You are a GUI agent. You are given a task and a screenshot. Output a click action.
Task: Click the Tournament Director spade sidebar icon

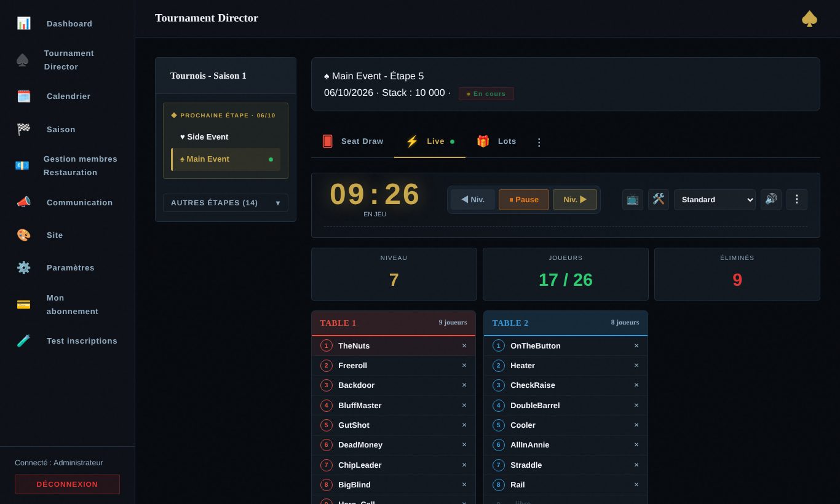click(22, 60)
